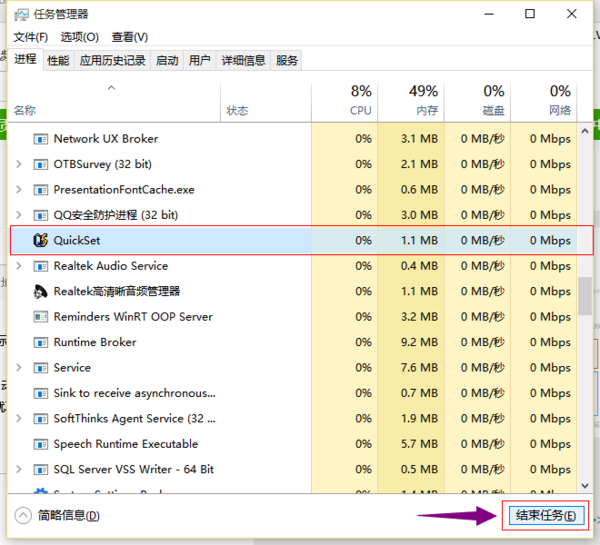Click the 简略信息(D) link text
This screenshot has width=600, height=545.
(x=69, y=516)
